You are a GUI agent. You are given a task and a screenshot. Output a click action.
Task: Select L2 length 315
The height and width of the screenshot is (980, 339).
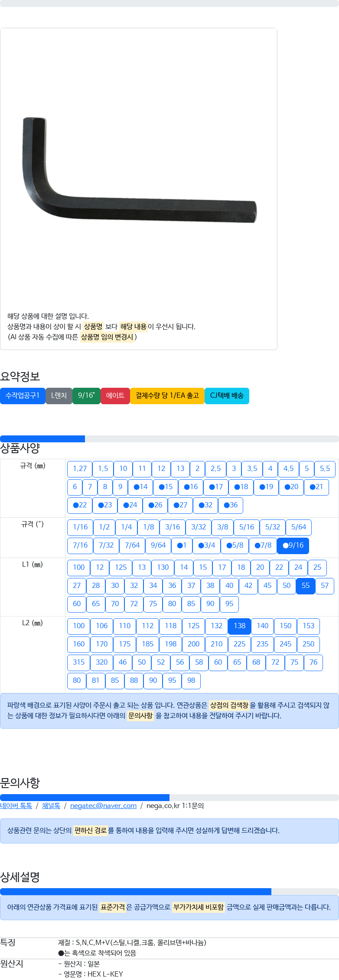click(79, 662)
